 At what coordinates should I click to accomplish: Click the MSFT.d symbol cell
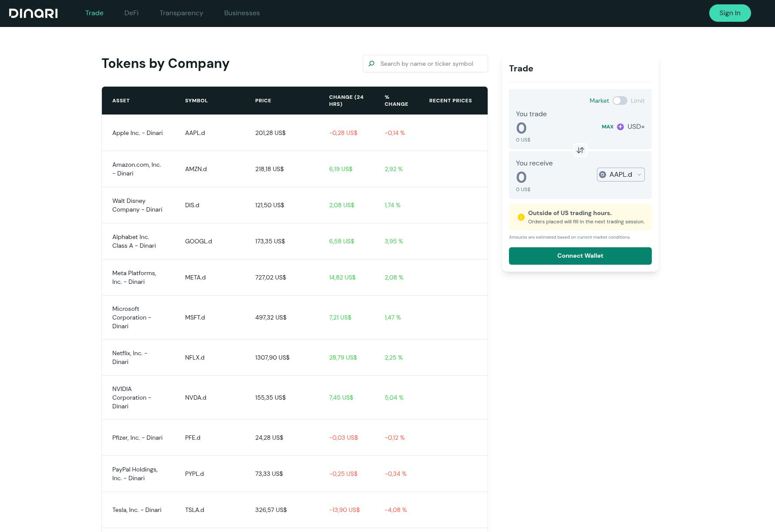pos(195,317)
